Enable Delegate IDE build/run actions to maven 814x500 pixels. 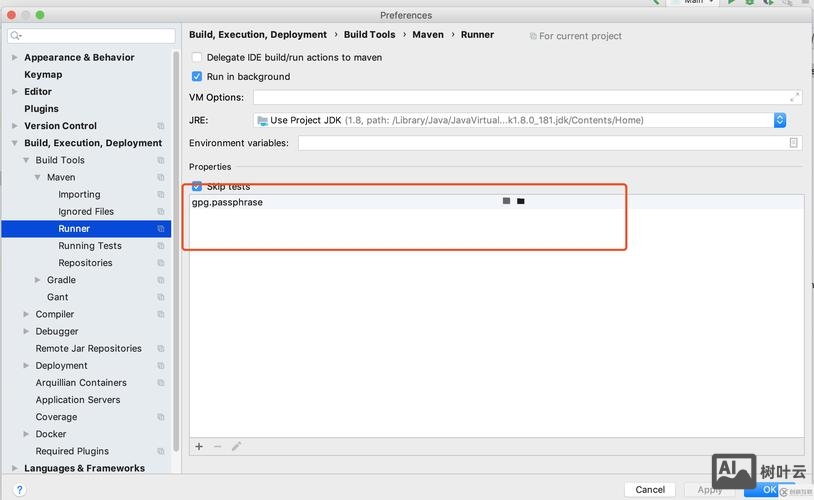click(197, 58)
